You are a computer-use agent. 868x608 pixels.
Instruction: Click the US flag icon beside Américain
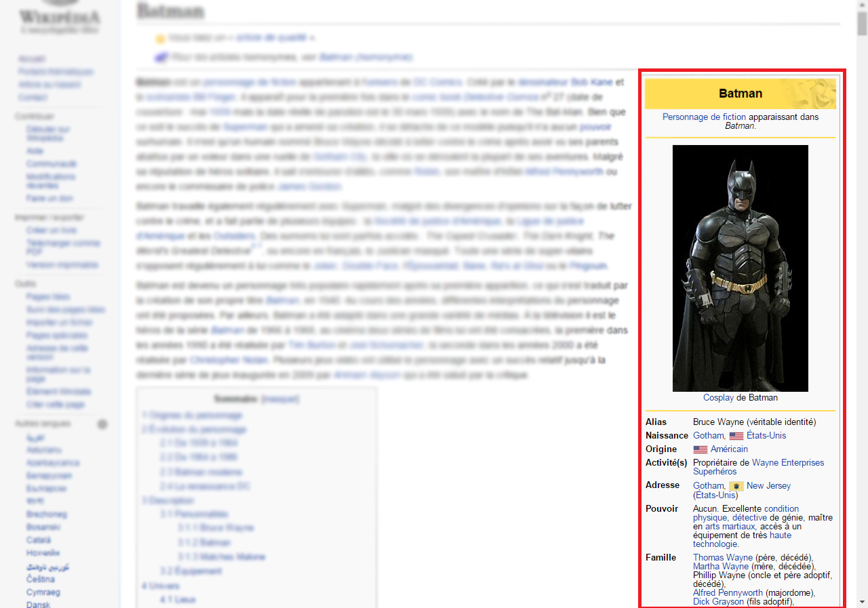(x=701, y=449)
